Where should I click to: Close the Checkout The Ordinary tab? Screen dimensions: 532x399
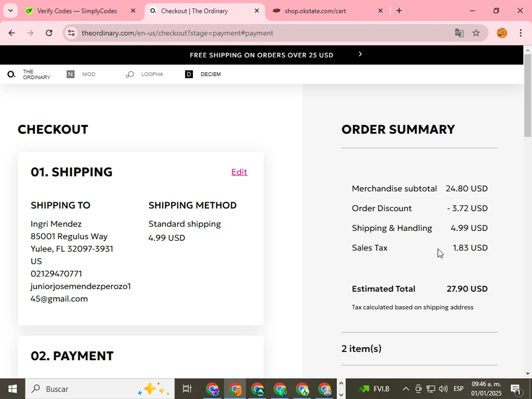click(257, 11)
